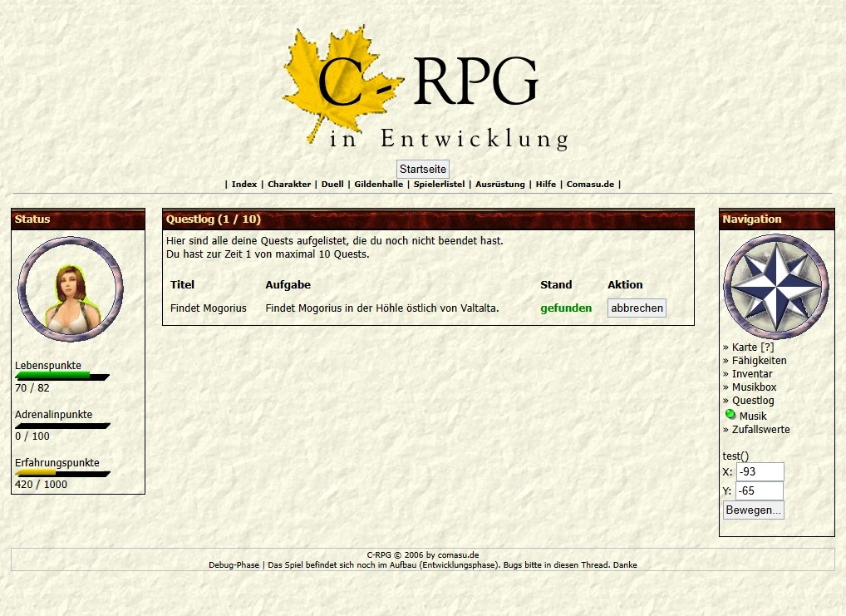Open the Spielerlistel menu link
The width and height of the screenshot is (846, 616).
pos(439,184)
